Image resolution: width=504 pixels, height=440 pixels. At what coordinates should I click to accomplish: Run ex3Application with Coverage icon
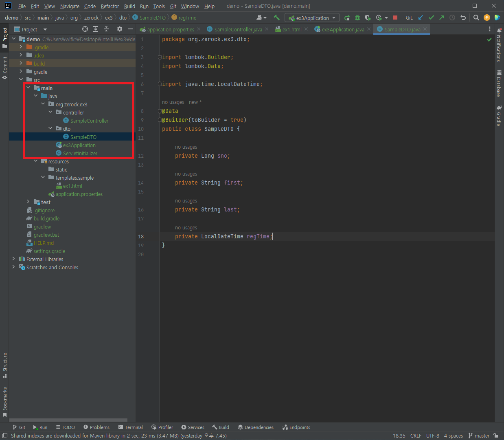tap(368, 18)
